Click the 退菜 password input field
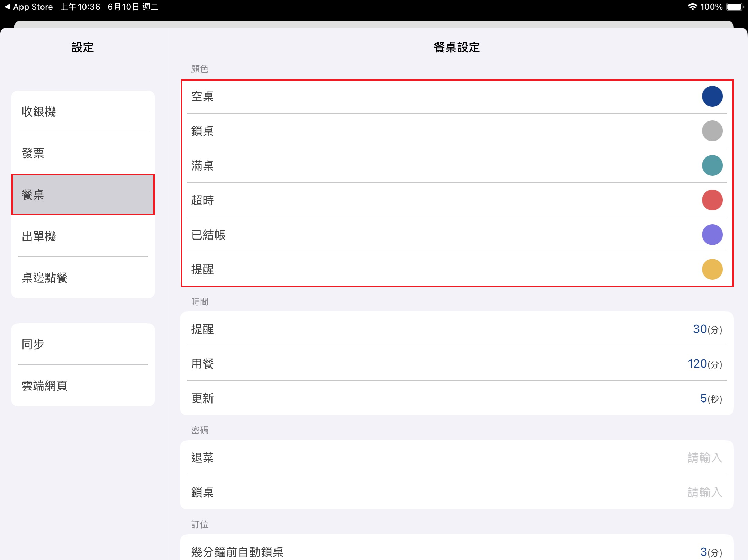Screen dimensions: 749x560 pyautogui.click(x=704, y=458)
